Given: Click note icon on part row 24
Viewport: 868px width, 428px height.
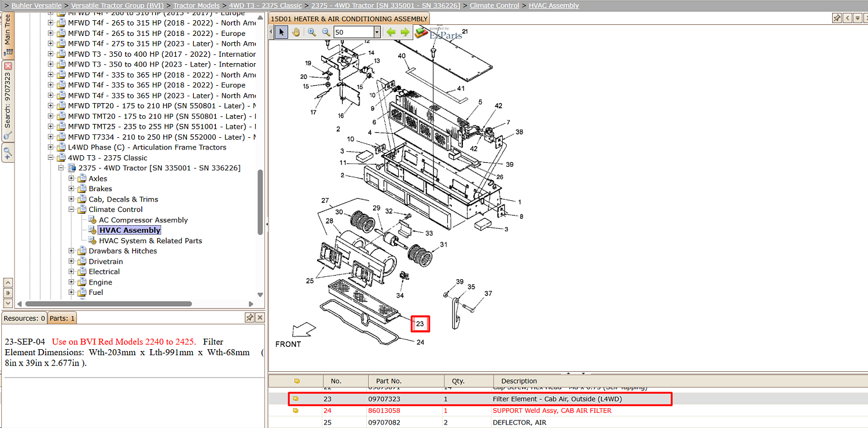Looking at the screenshot, I should (296, 411).
